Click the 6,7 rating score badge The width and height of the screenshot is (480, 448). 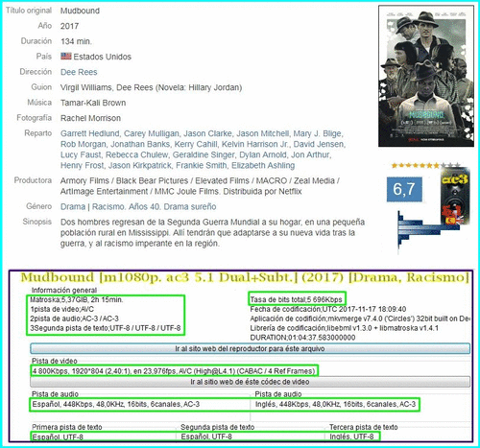click(404, 189)
